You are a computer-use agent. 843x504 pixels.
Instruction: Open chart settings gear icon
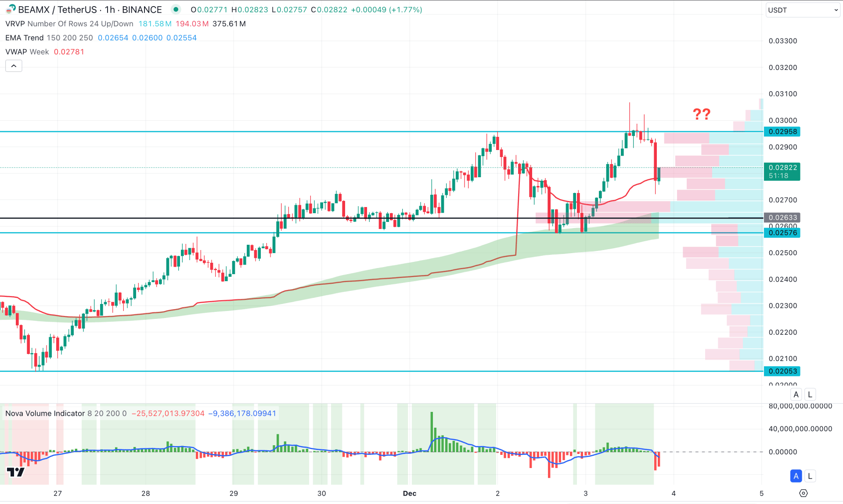(x=803, y=493)
